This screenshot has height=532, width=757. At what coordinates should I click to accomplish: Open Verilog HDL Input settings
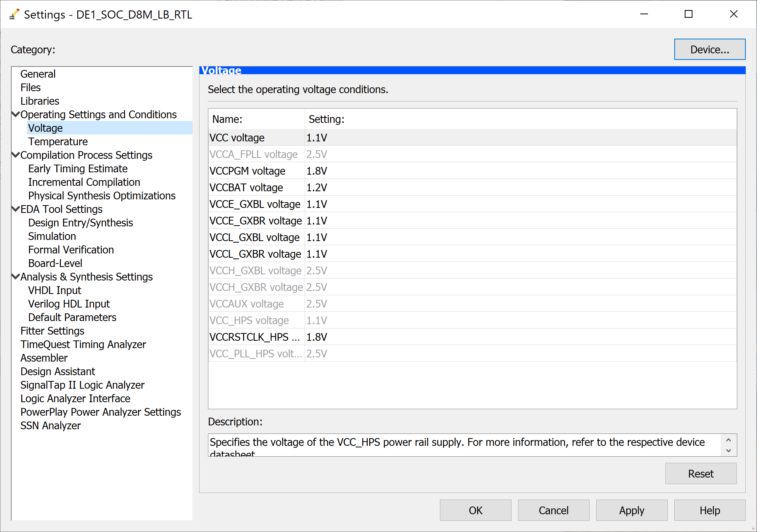(x=69, y=304)
